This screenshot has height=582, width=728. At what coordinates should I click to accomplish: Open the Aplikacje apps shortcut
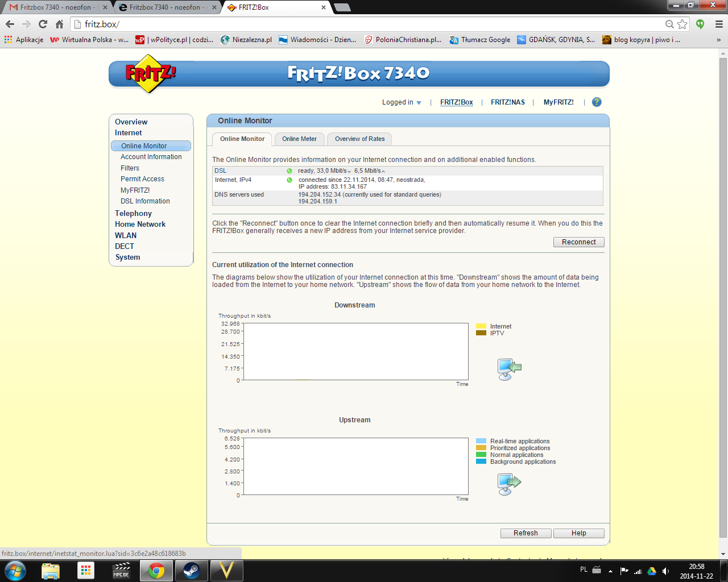pyautogui.click(x=24, y=40)
